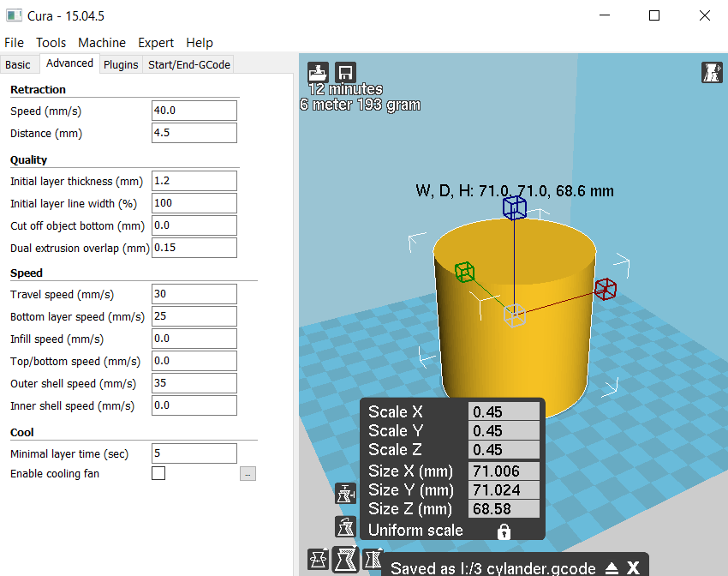Click the Size Z (mm) field
Viewport: 728px width, 576px height.
coord(504,509)
